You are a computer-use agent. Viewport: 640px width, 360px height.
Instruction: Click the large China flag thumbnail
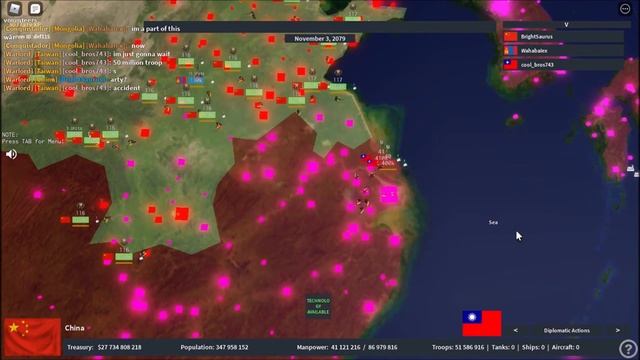(32, 337)
